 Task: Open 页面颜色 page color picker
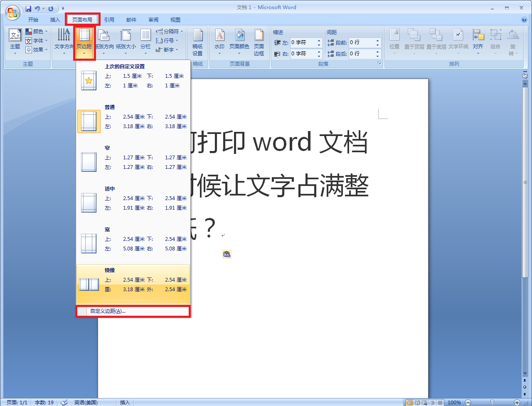coord(239,42)
